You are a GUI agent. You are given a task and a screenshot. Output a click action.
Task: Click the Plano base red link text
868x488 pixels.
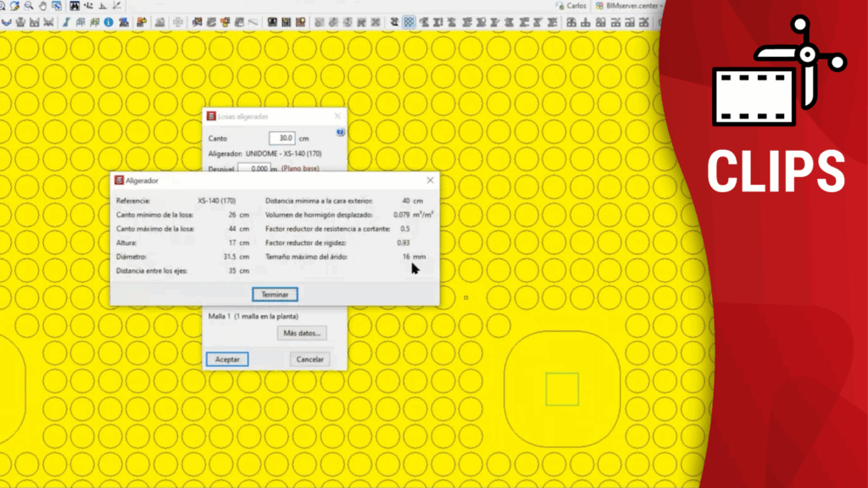pos(301,169)
